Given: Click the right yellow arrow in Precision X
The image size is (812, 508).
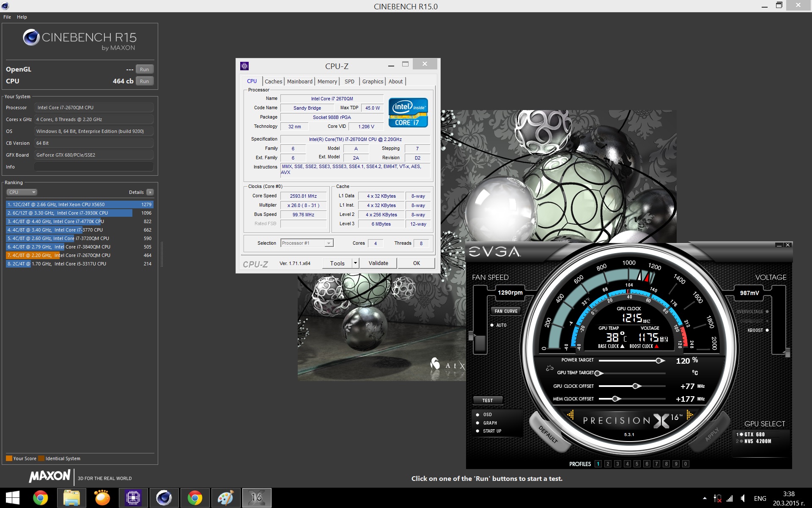Looking at the screenshot, I should [690, 415].
